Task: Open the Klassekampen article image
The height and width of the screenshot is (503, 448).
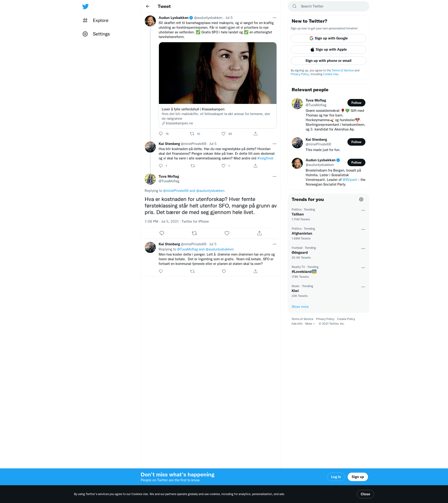Action: [x=218, y=73]
